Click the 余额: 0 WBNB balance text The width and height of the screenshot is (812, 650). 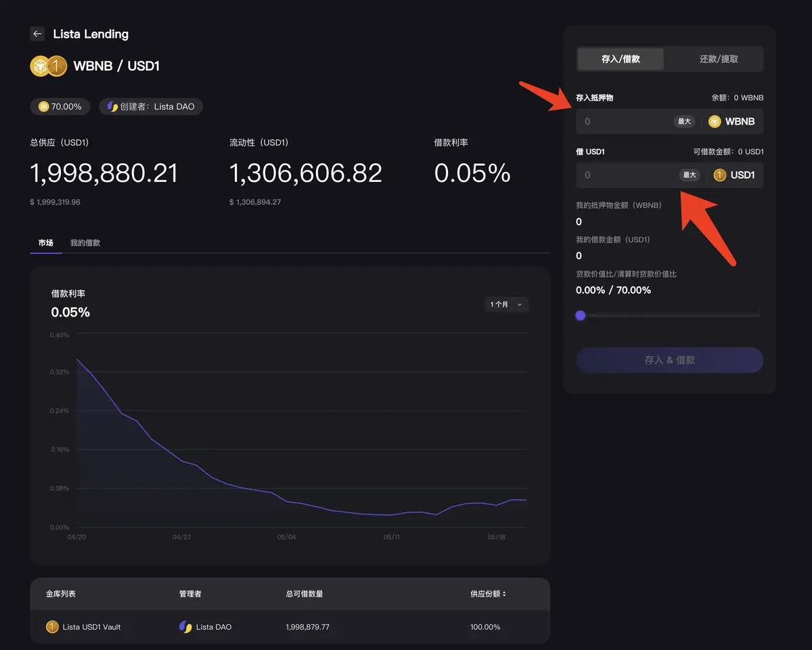coord(737,98)
